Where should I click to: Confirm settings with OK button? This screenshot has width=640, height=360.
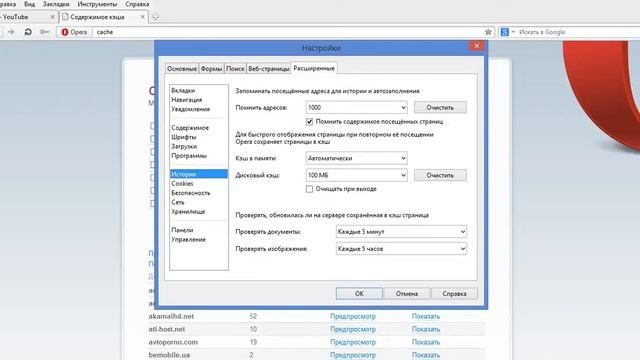point(359,293)
